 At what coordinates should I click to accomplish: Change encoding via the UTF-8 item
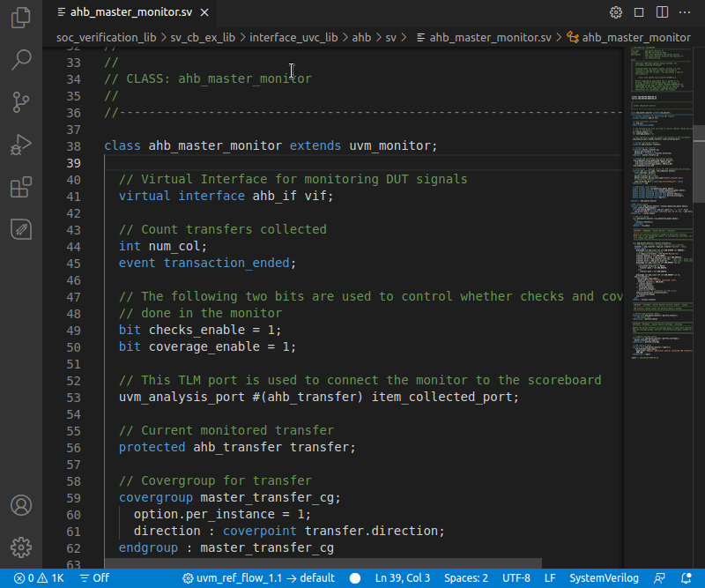click(516, 578)
